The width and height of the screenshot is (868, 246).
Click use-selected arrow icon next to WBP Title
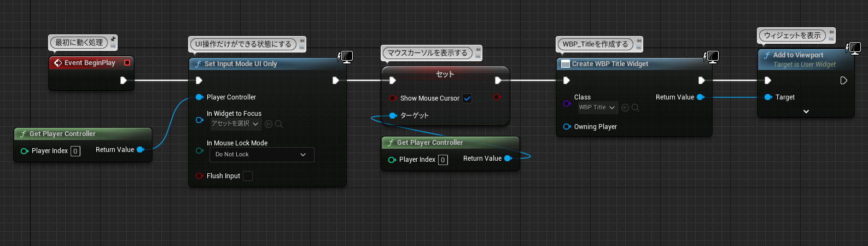tap(625, 108)
